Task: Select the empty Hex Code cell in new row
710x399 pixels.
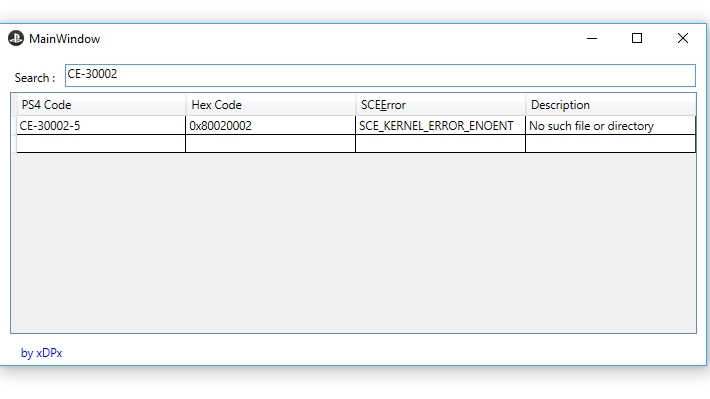Action: click(x=271, y=144)
